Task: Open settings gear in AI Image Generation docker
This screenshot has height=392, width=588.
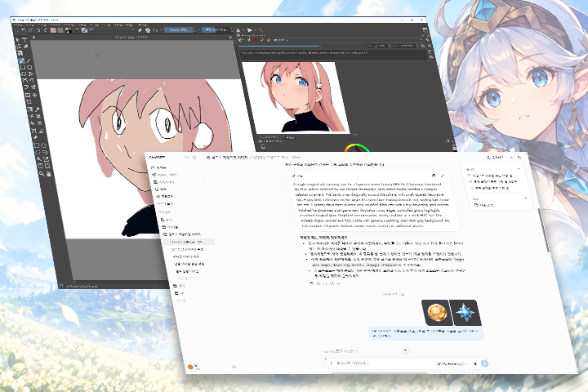Action: (427, 40)
